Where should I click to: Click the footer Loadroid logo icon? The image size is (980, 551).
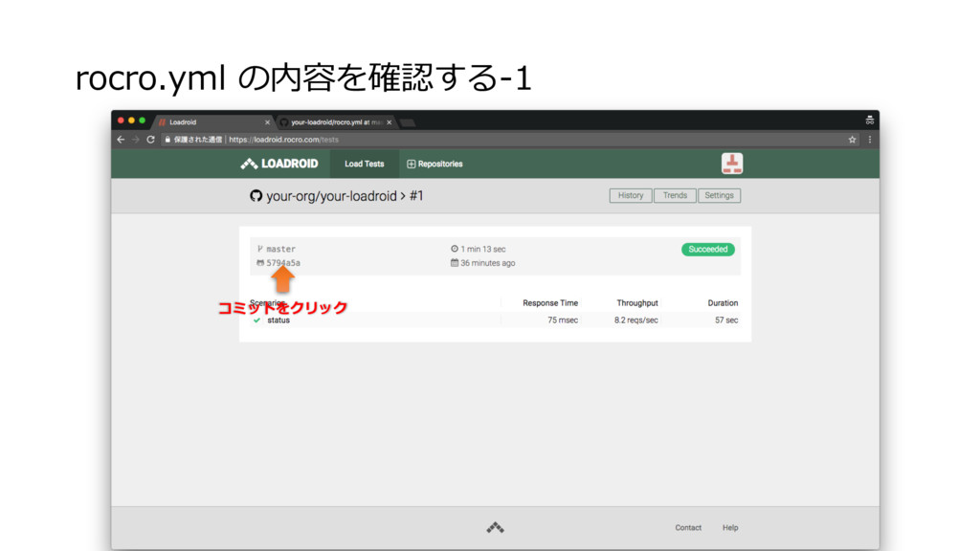click(495, 528)
